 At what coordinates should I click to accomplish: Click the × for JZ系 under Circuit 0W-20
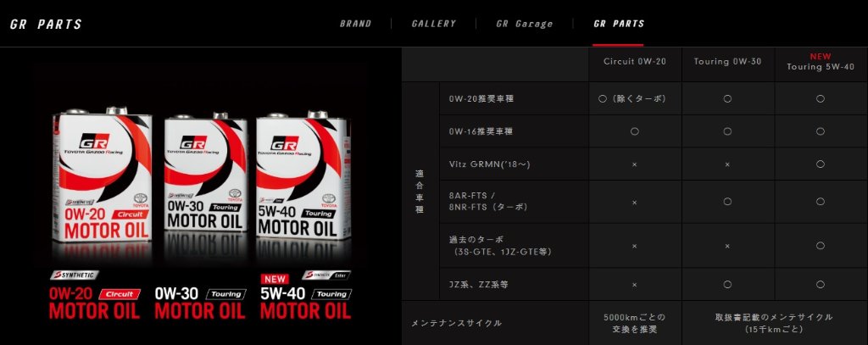[x=634, y=285]
